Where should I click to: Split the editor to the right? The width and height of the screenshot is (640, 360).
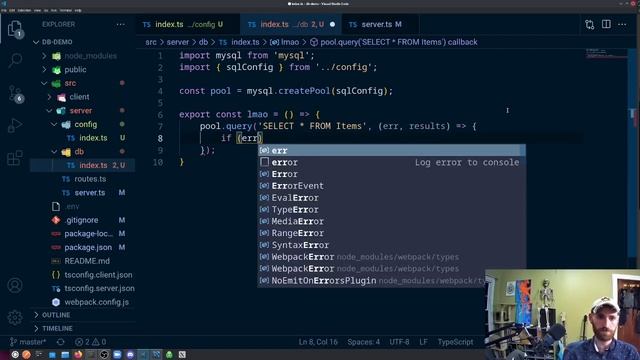(x=606, y=24)
